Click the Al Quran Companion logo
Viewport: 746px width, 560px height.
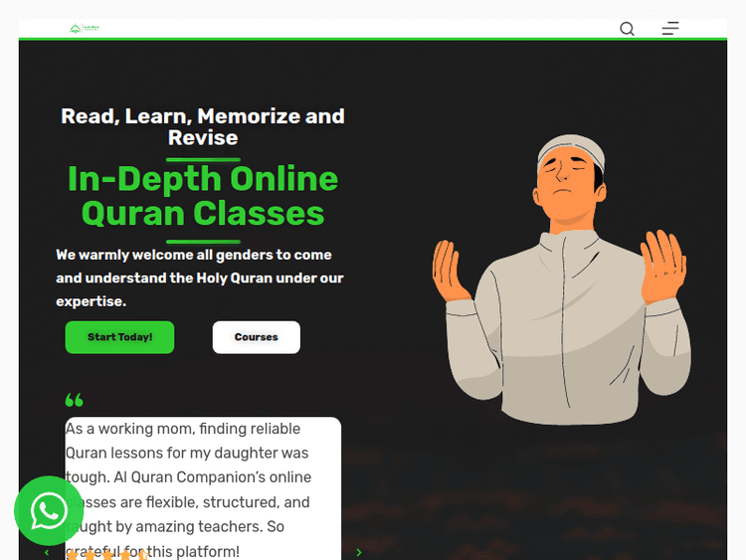click(x=85, y=29)
